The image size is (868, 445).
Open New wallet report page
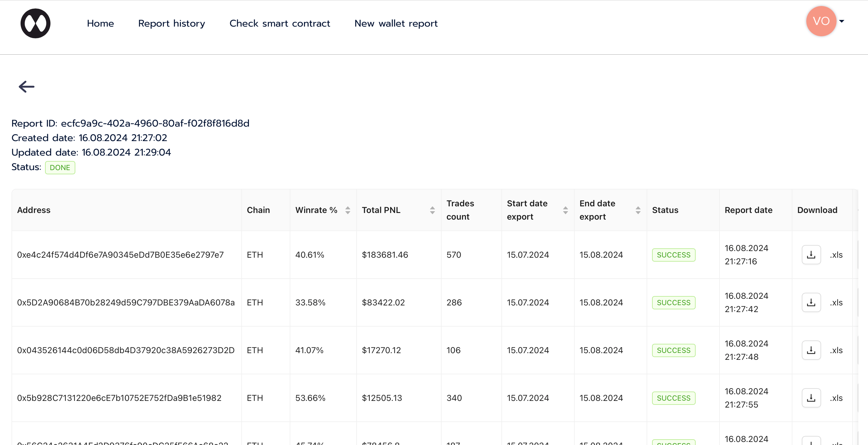(x=396, y=23)
